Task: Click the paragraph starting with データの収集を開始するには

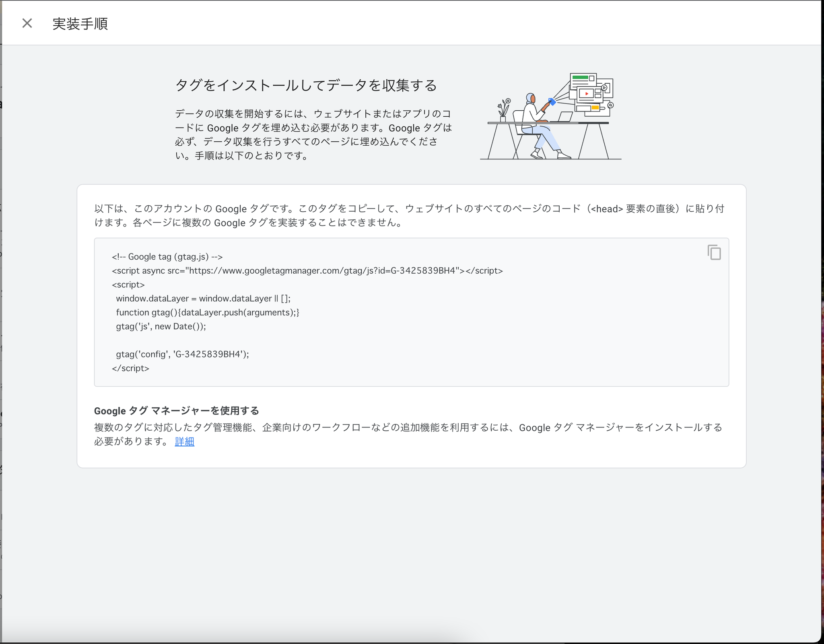Action: point(314,135)
